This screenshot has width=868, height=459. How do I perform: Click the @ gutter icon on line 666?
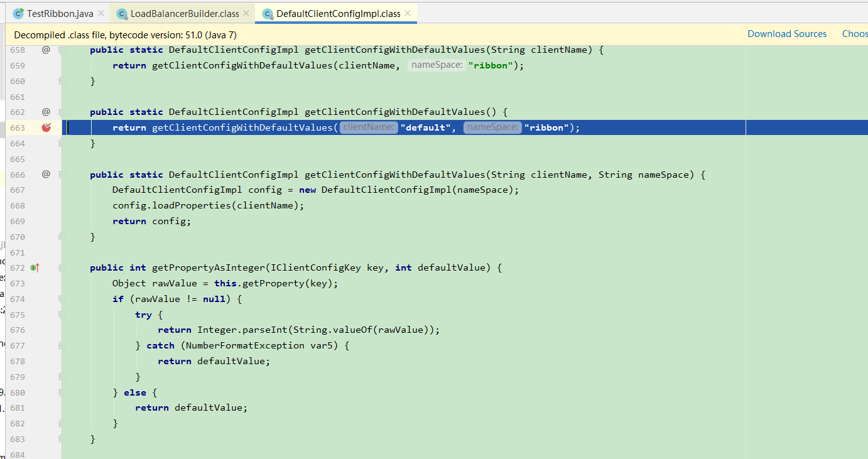[x=46, y=175]
